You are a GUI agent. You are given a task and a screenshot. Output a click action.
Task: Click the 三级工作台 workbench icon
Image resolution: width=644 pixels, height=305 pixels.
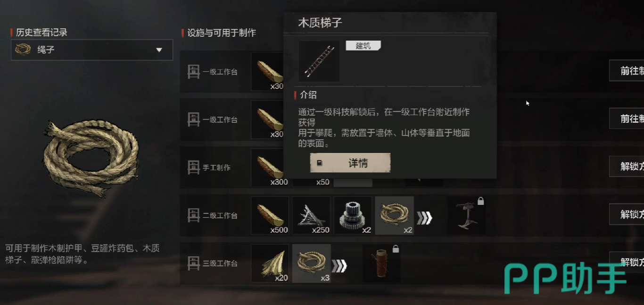pyautogui.click(x=194, y=263)
